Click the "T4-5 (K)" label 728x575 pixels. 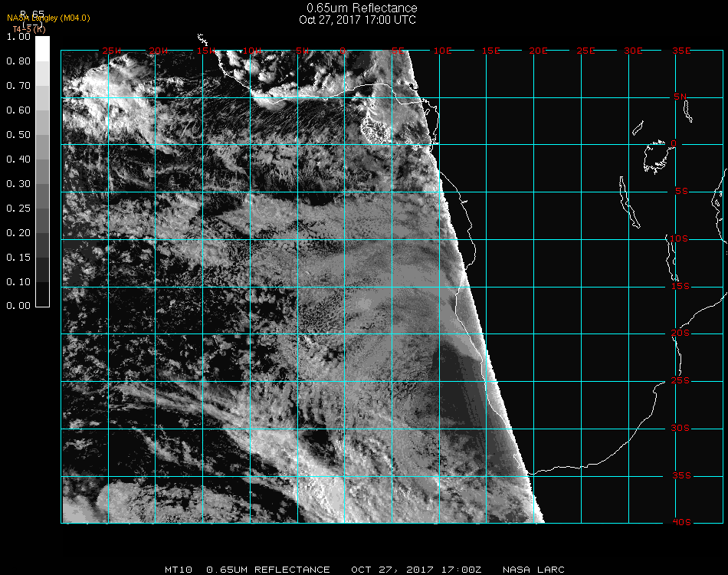coord(29,29)
